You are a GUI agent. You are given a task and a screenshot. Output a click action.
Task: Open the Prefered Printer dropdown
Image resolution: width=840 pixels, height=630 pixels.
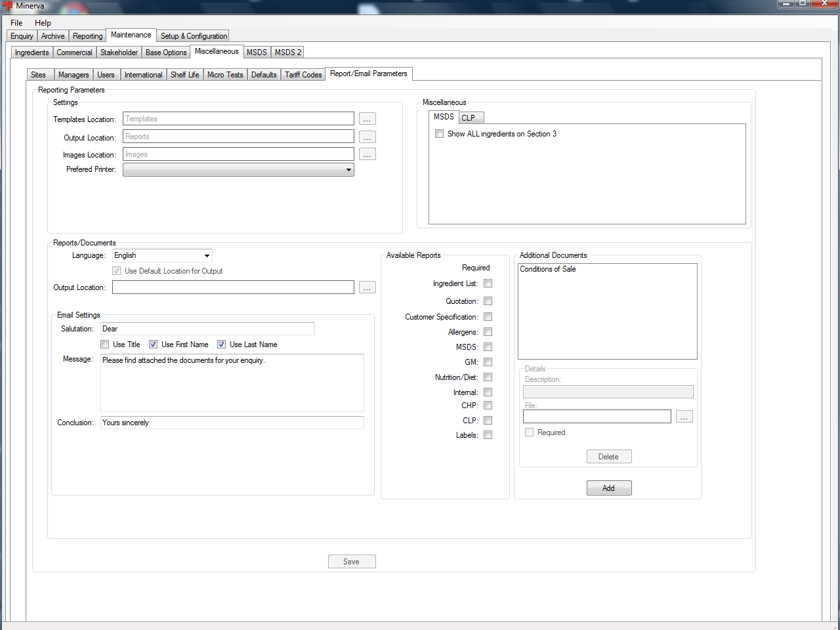(x=238, y=170)
